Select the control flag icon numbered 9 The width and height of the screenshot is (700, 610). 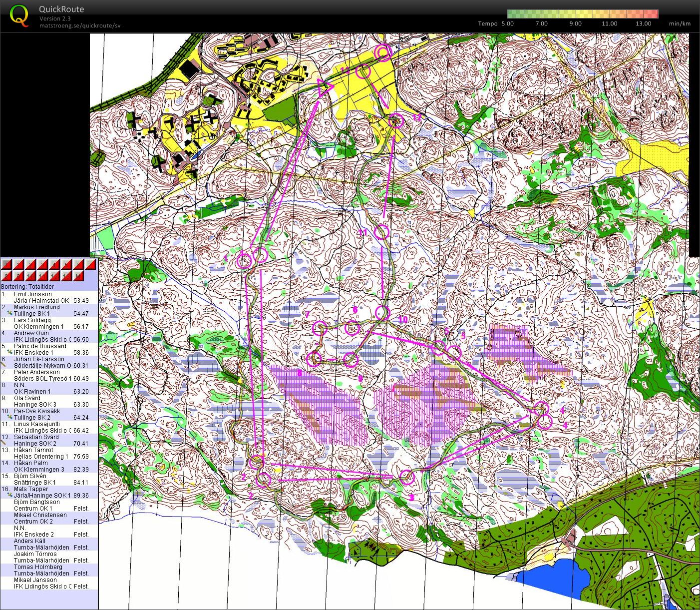[x=18, y=276]
